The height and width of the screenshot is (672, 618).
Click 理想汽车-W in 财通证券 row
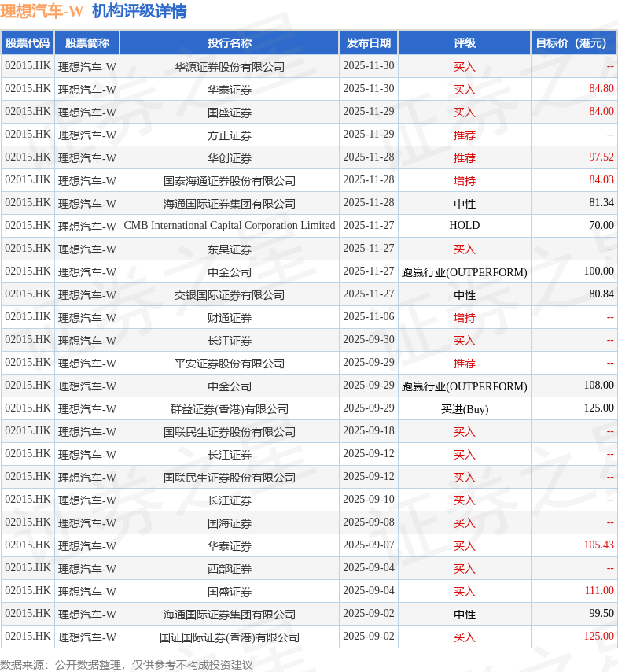tap(87, 318)
